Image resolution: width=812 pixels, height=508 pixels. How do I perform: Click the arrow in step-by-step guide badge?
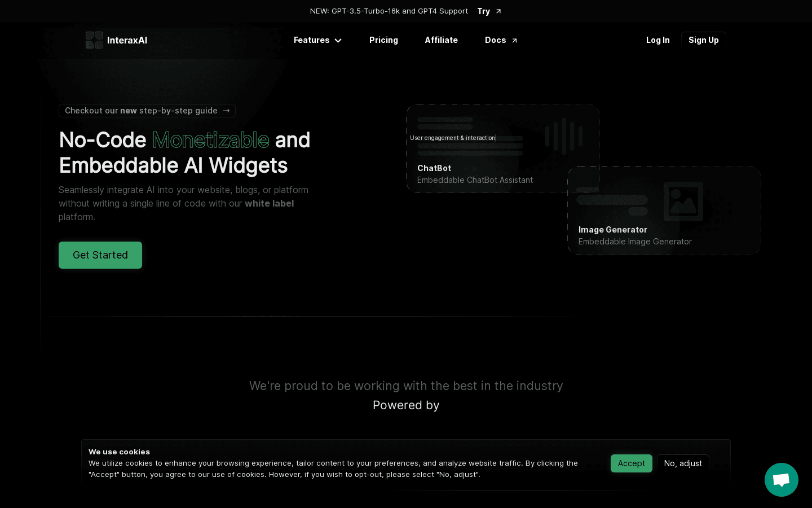(x=226, y=111)
